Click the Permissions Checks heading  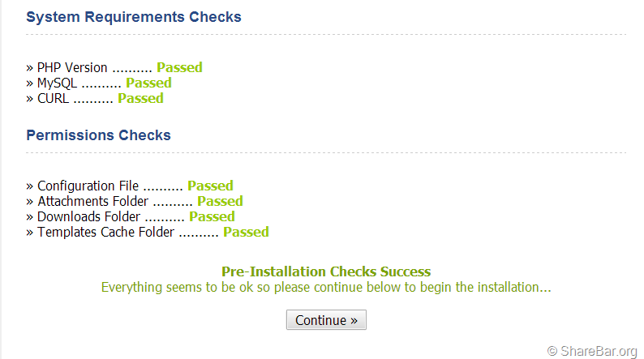click(x=98, y=135)
